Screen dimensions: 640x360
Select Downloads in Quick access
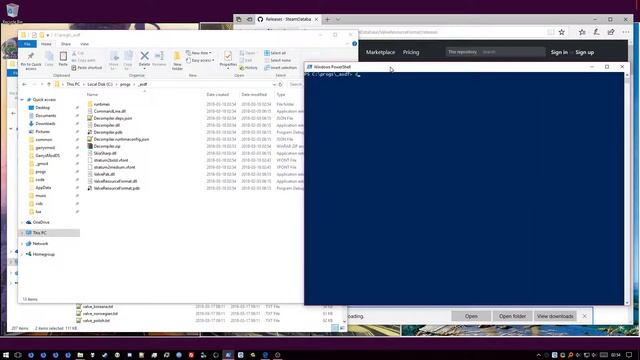[45, 124]
